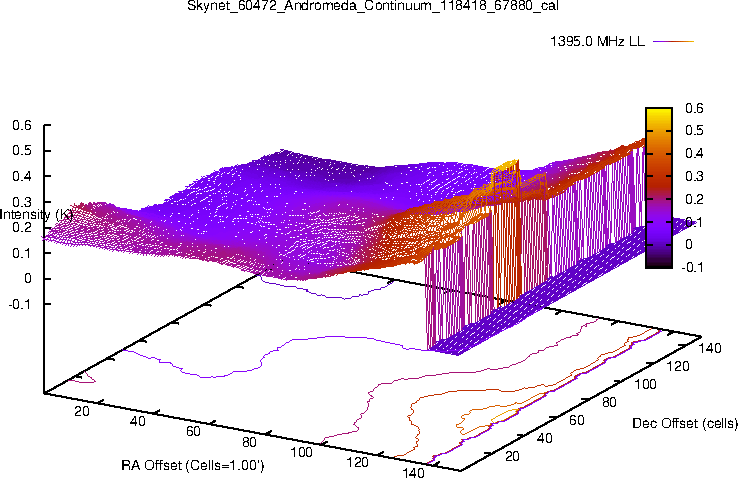Click the RA Offset (Cells=1.00') axis label
738x478 pixels.
click(193, 465)
